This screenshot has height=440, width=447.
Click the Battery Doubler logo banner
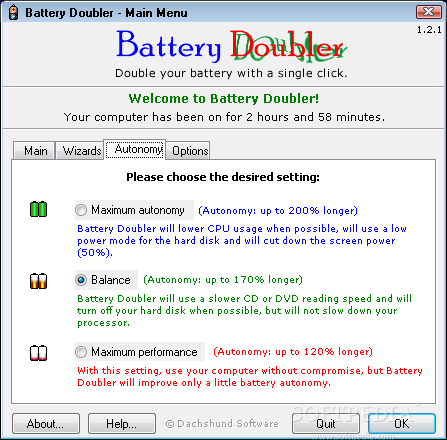point(231,46)
